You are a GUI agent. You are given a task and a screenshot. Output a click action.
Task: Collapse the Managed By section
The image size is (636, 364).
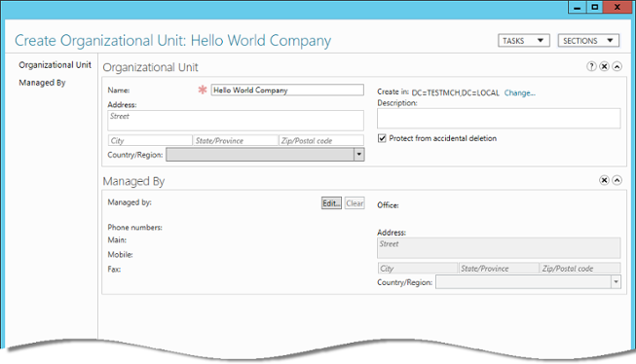[617, 180]
